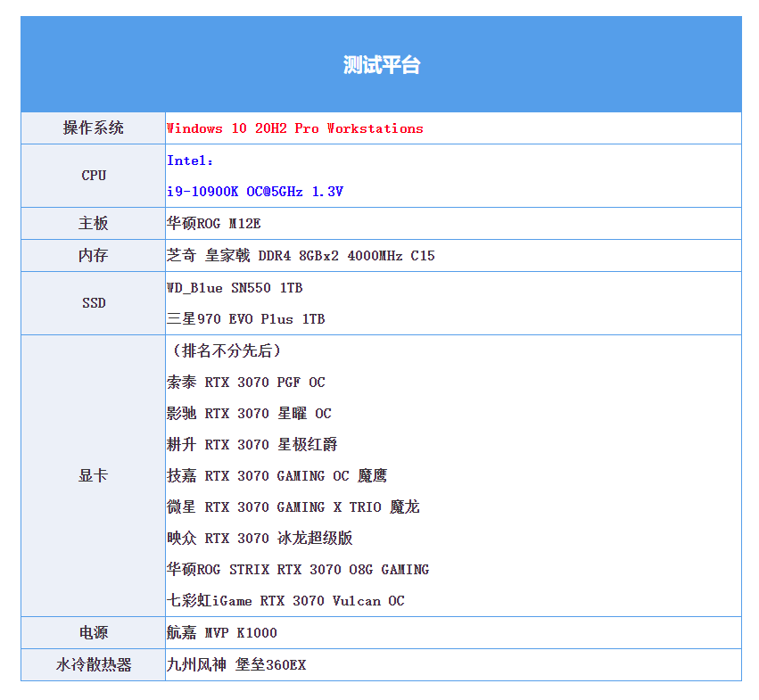Click the blue Intel: text
The image size is (759, 700).
(190, 161)
